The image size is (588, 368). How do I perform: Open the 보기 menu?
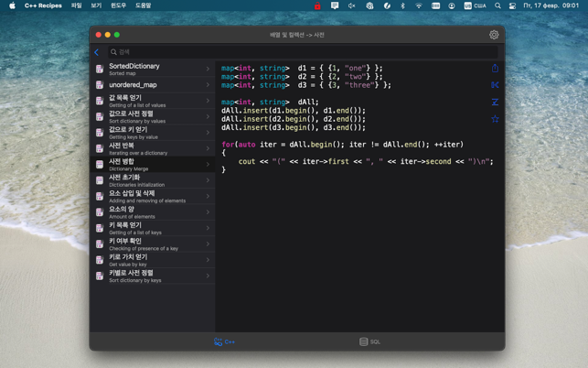click(96, 5)
